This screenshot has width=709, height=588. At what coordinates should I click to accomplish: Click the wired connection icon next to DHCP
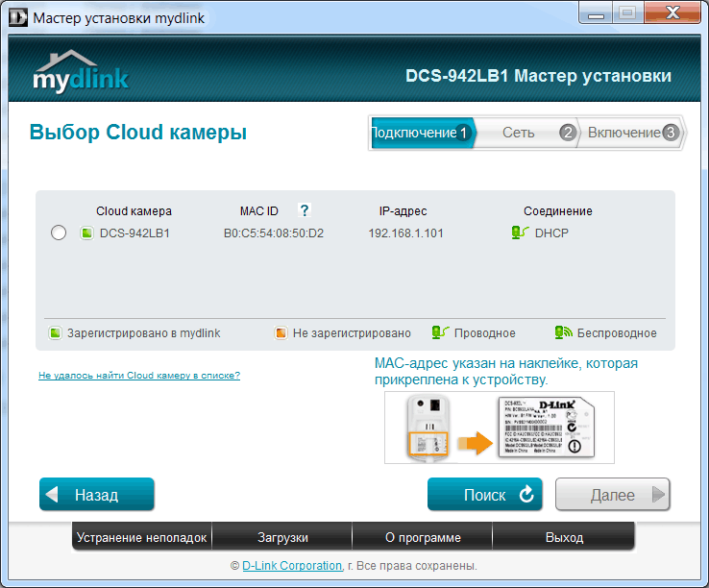tap(520, 233)
